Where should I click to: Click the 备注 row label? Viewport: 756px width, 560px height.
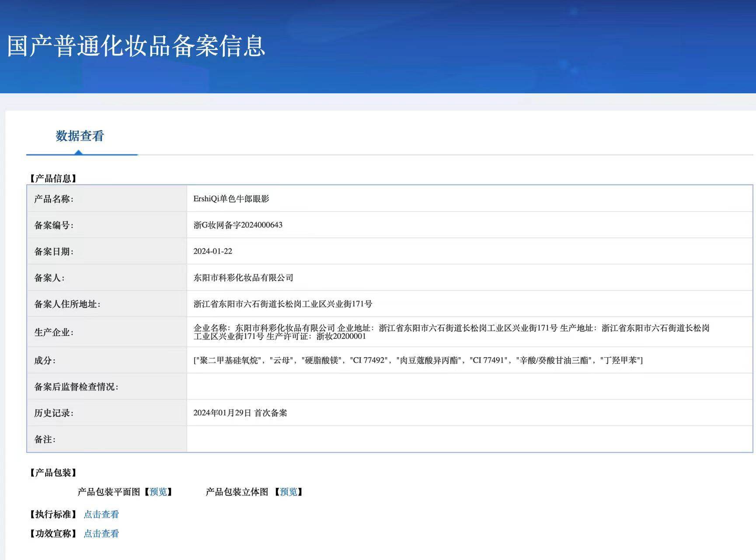[45, 439]
